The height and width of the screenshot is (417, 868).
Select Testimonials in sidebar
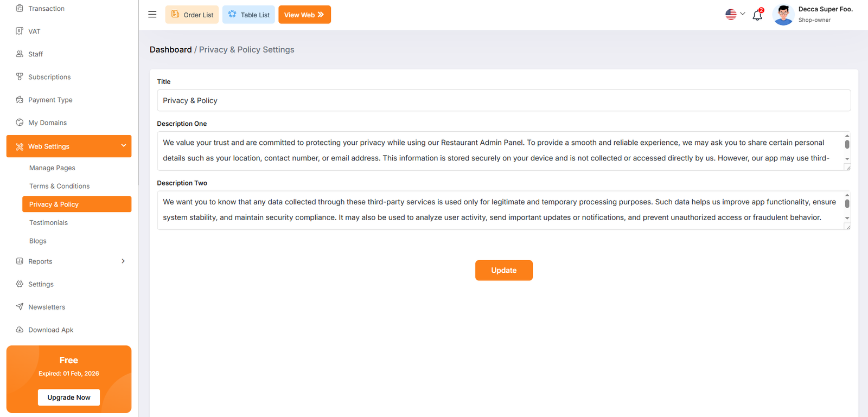[x=48, y=223]
